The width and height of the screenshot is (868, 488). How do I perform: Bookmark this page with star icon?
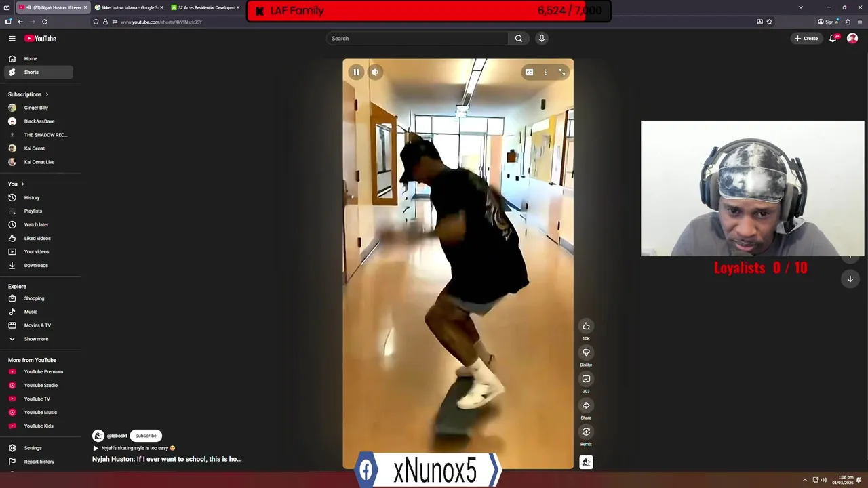(x=769, y=22)
